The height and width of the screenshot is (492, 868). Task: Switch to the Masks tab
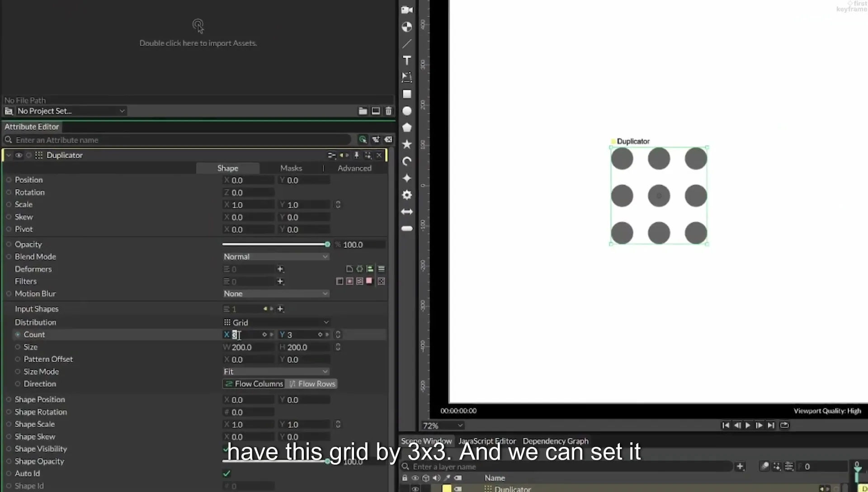(291, 168)
